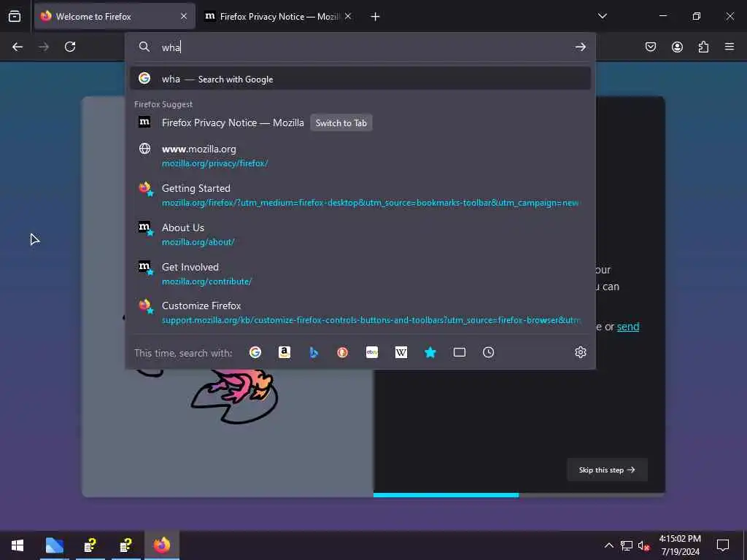Open the application hamburger menu

[729, 47]
